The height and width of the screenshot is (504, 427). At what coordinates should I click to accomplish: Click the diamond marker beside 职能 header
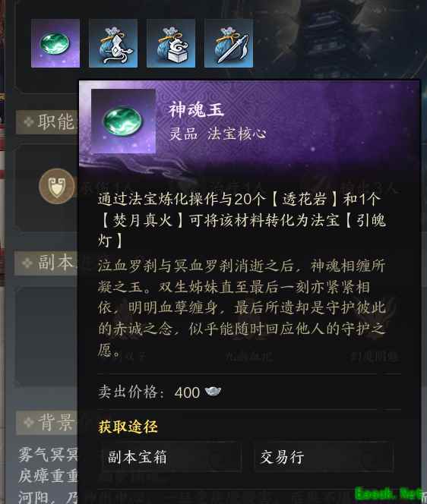[x=28, y=122]
